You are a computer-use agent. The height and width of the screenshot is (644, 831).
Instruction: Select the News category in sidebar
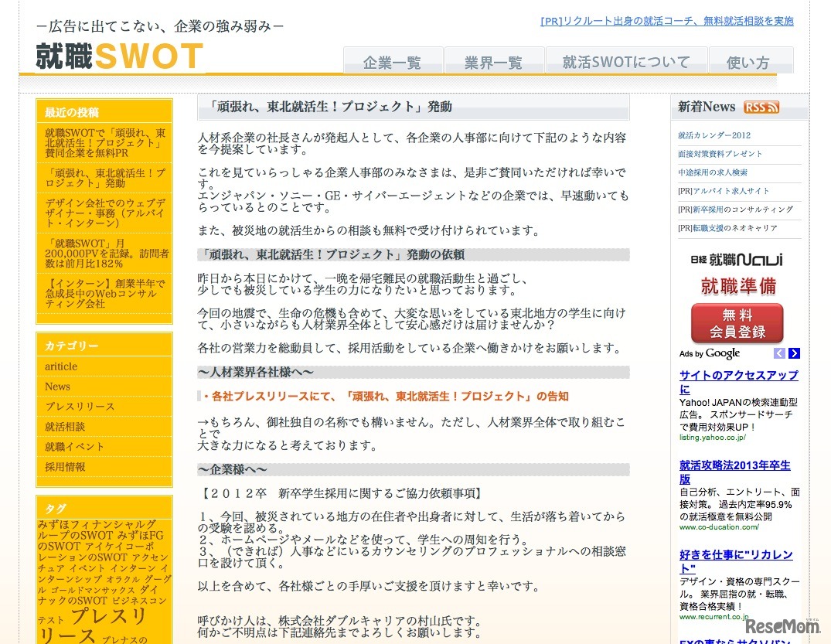tap(56, 386)
